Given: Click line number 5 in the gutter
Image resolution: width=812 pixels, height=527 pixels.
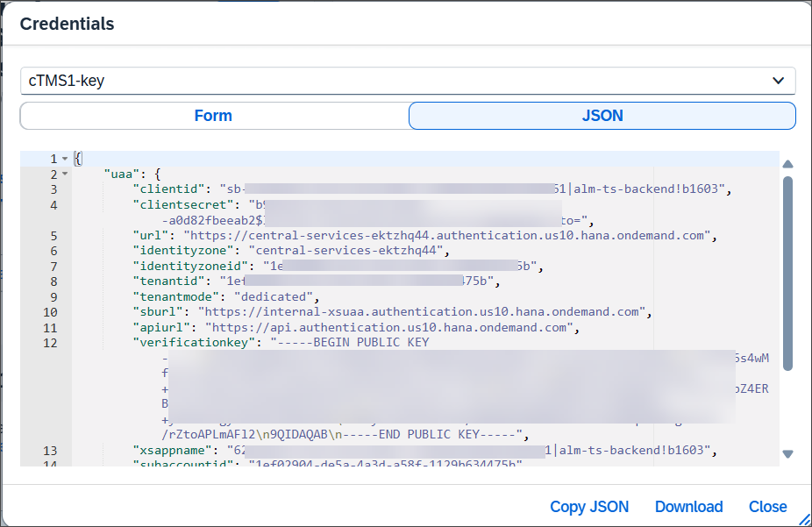Looking at the screenshot, I should tap(53, 236).
